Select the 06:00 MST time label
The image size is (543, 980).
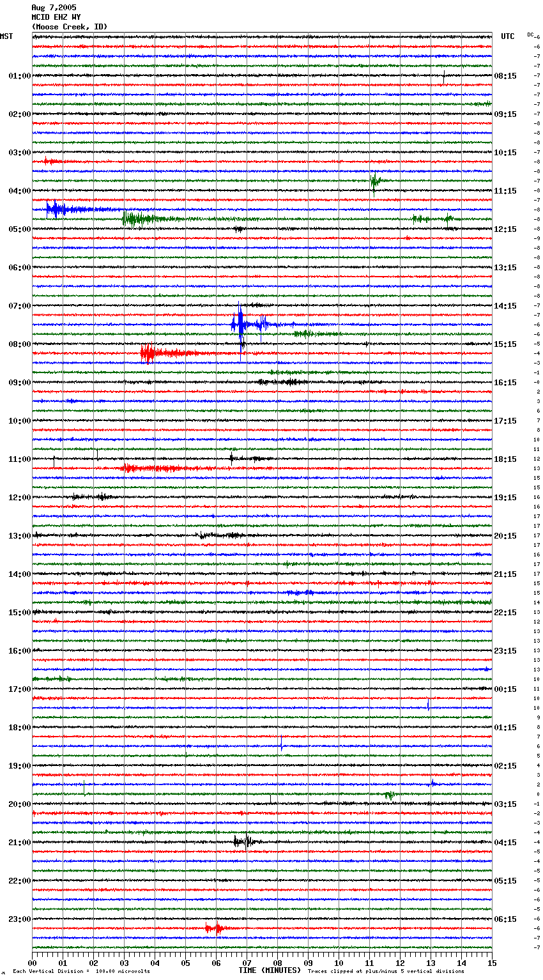click(x=20, y=268)
